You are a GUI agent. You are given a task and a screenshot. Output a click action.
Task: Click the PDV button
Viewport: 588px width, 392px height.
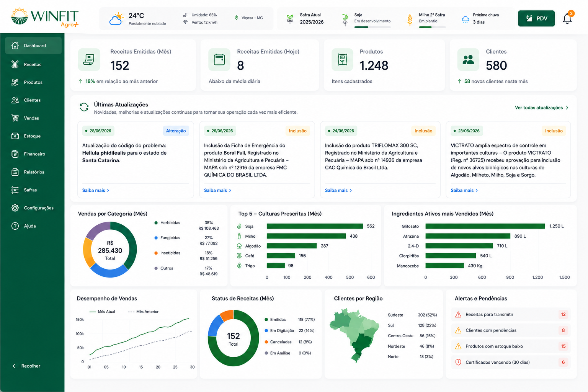coord(536,18)
